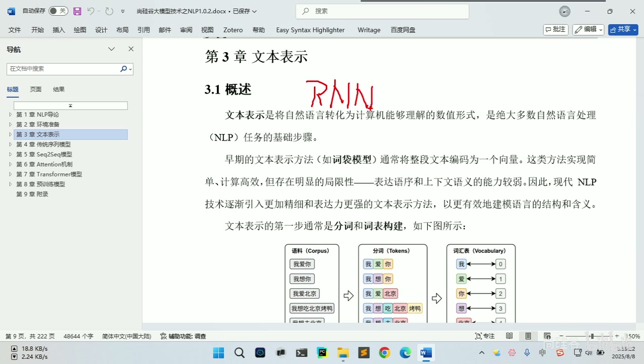Click the 简体中文(中国大陆) language indicator
Image resolution: width=644 pixels, height=364 pixels.
(x=126, y=336)
